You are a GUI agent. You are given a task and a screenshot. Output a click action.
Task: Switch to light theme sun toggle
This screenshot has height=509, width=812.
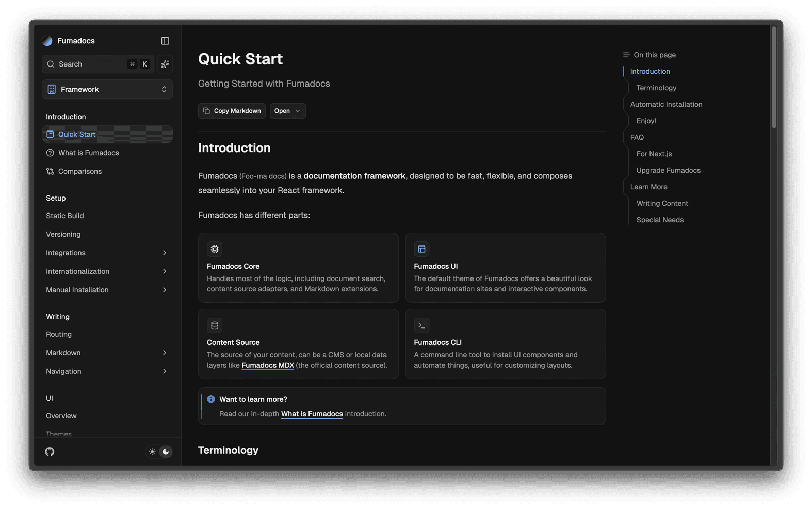pos(152,452)
